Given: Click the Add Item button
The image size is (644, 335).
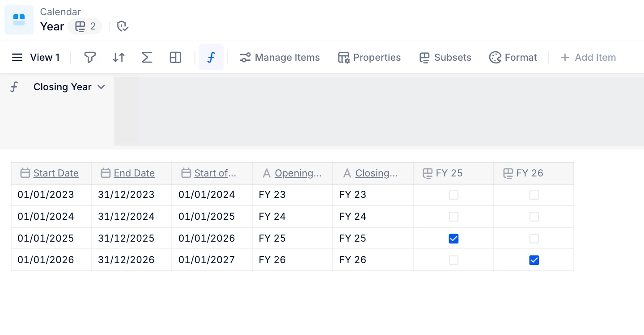Looking at the screenshot, I should (588, 58).
